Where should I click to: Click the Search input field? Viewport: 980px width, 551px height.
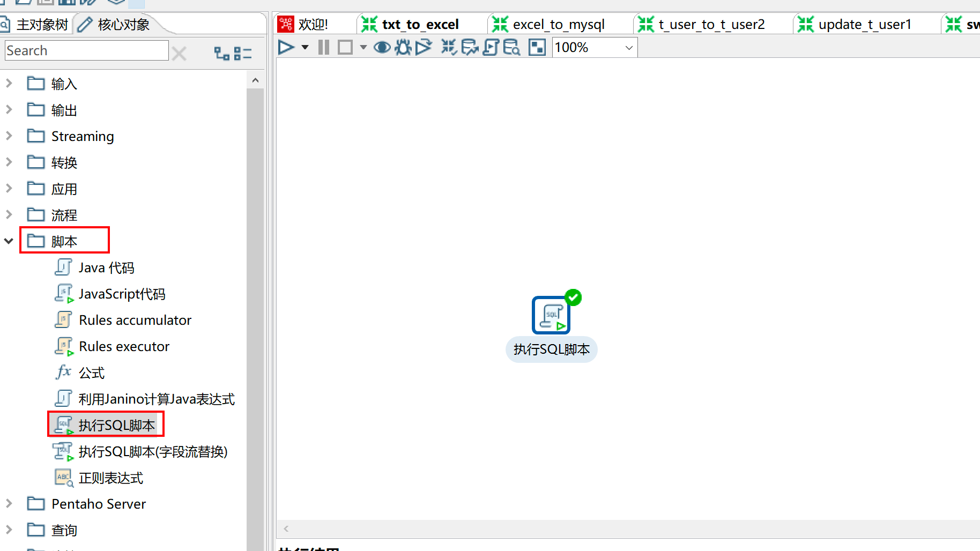(x=86, y=51)
